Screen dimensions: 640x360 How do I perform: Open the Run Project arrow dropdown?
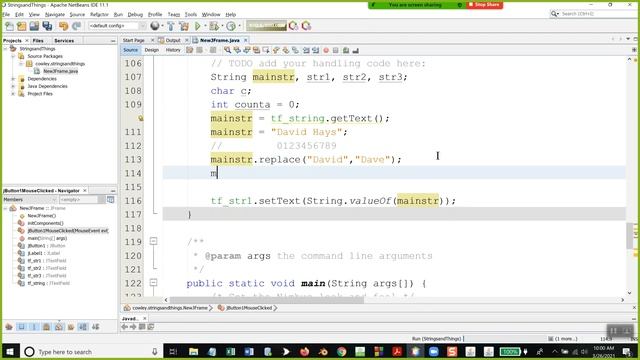(205, 26)
